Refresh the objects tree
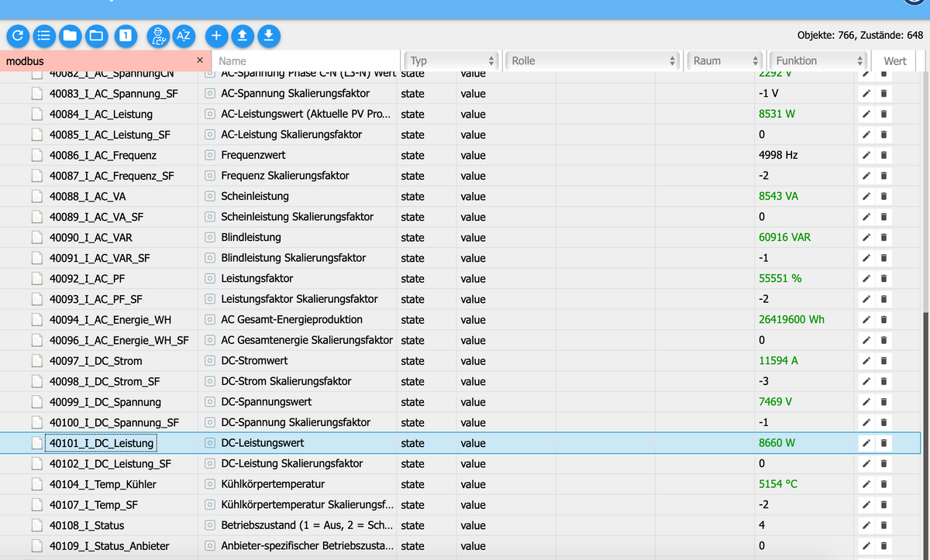 tap(18, 35)
